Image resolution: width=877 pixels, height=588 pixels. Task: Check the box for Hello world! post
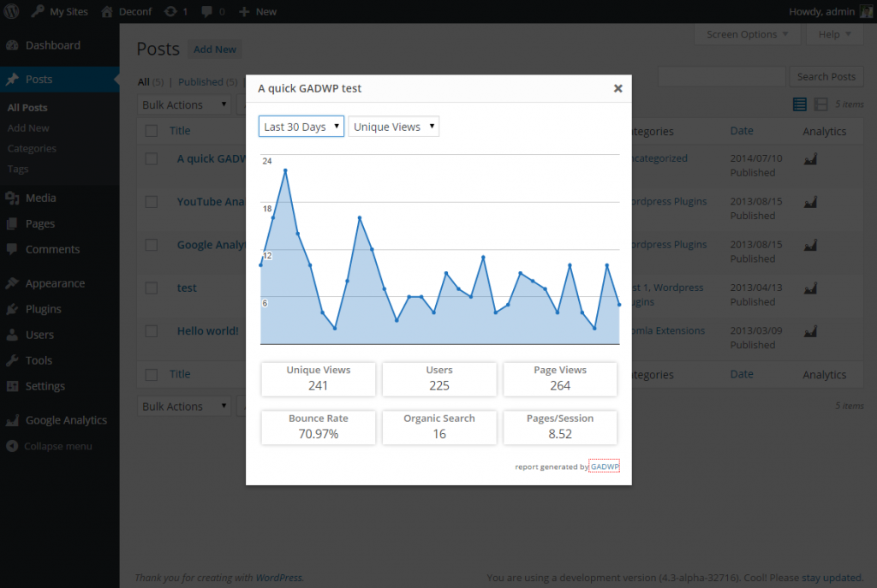point(151,331)
